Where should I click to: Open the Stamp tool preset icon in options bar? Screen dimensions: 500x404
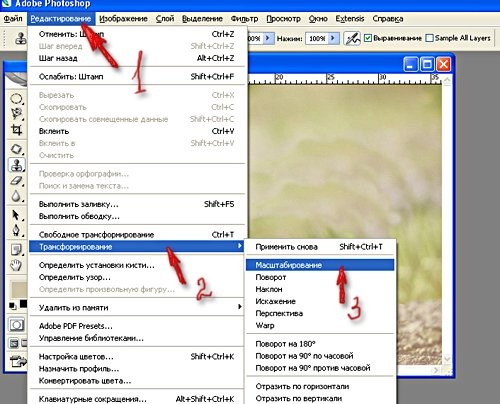(21, 38)
